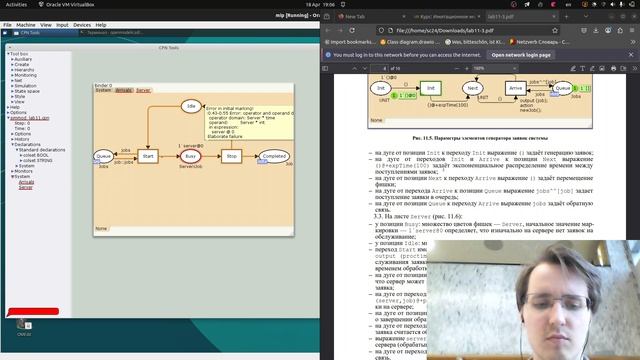640x360 pixels.
Task: Switch to the Arrivals tab in binder
Action: point(124,90)
